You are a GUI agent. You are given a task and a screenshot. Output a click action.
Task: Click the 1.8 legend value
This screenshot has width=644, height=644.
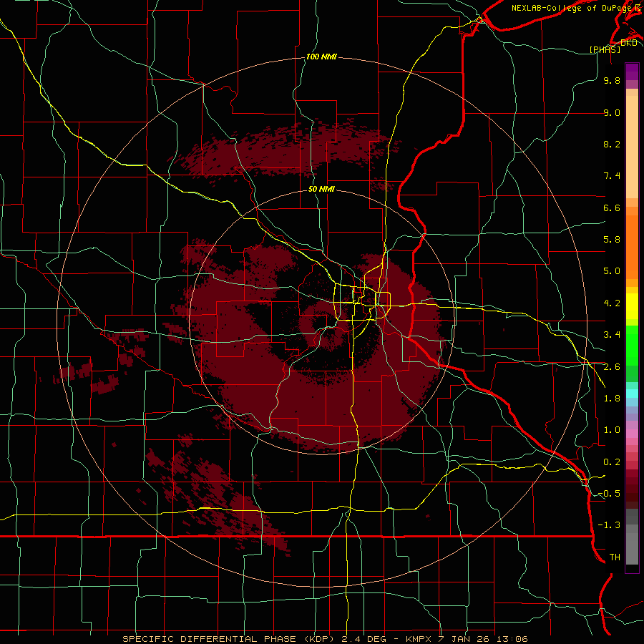612,399
